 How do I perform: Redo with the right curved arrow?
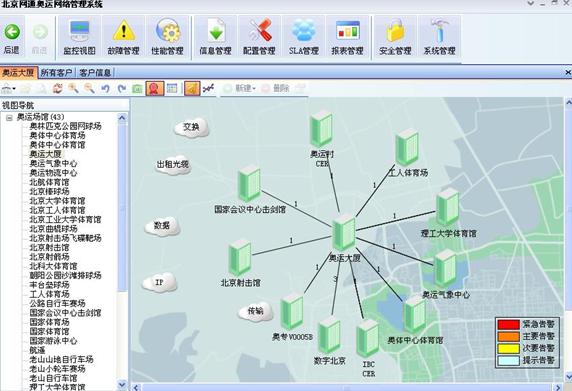121,88
